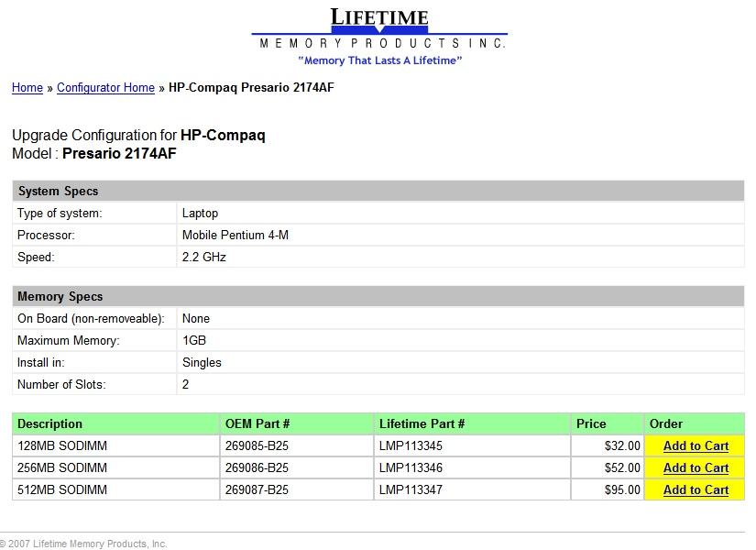Click the Presario 2174AF model heading
The image size is (756, 550).
click(119, 153)
